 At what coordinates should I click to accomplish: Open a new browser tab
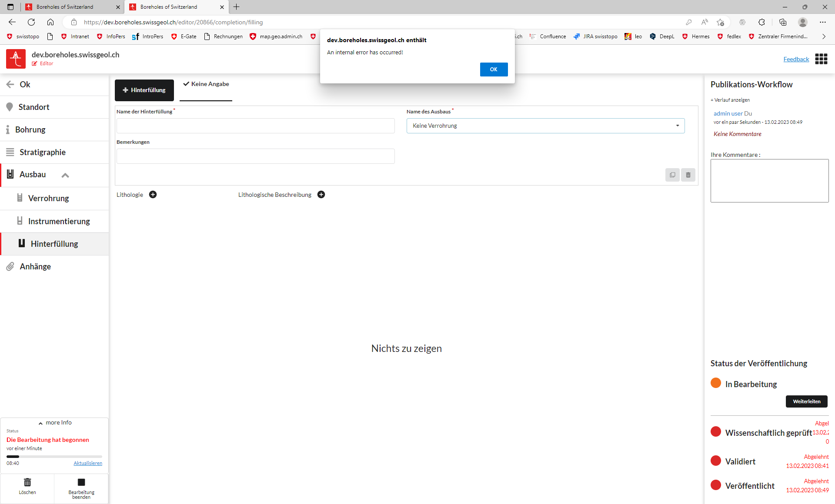click(237, 7)
